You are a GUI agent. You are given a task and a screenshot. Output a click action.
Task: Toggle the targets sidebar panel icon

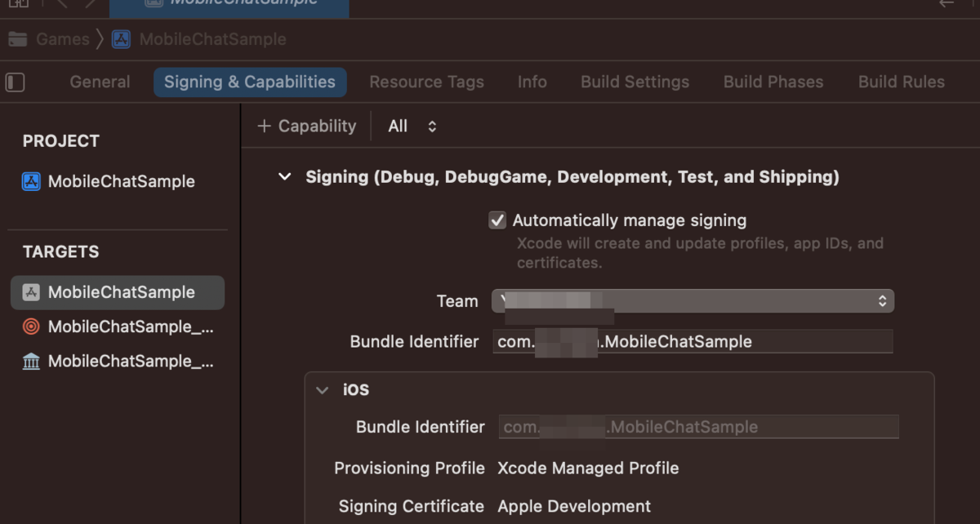[x=16, y=82]
